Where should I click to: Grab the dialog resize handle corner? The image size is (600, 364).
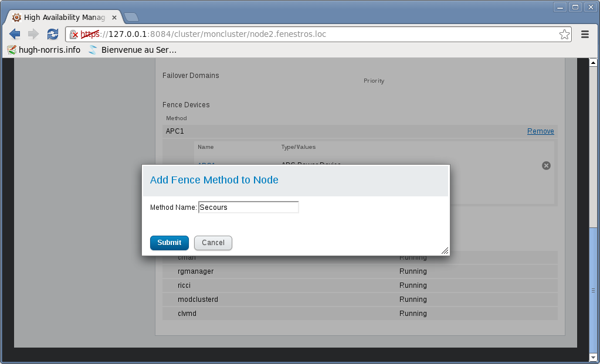tap(445, 250)
